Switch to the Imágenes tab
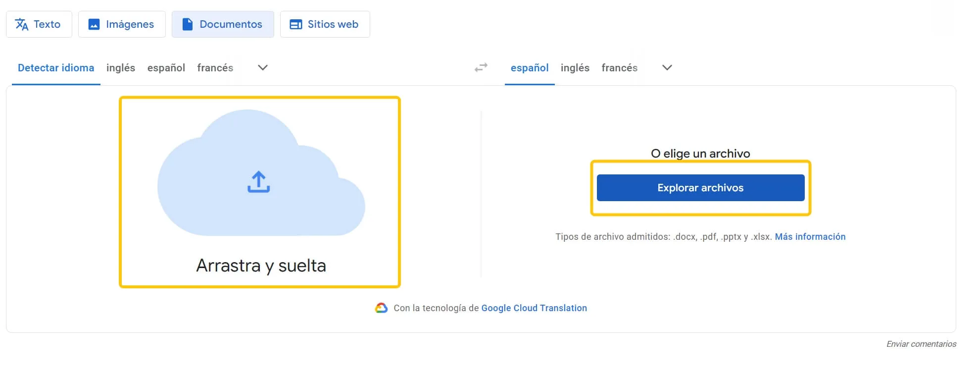The height and width of the screenshot is (381, 980). 122,24
